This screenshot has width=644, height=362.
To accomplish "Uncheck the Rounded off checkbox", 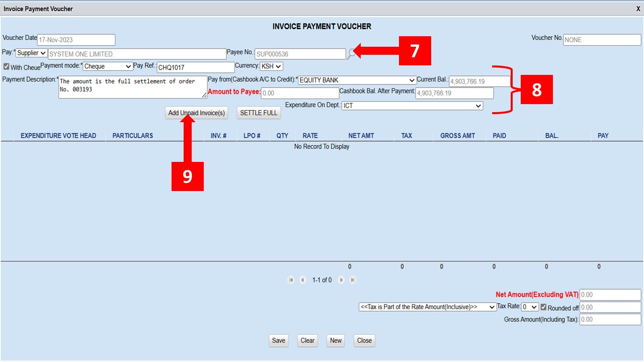I will click(x=543, y=307).
